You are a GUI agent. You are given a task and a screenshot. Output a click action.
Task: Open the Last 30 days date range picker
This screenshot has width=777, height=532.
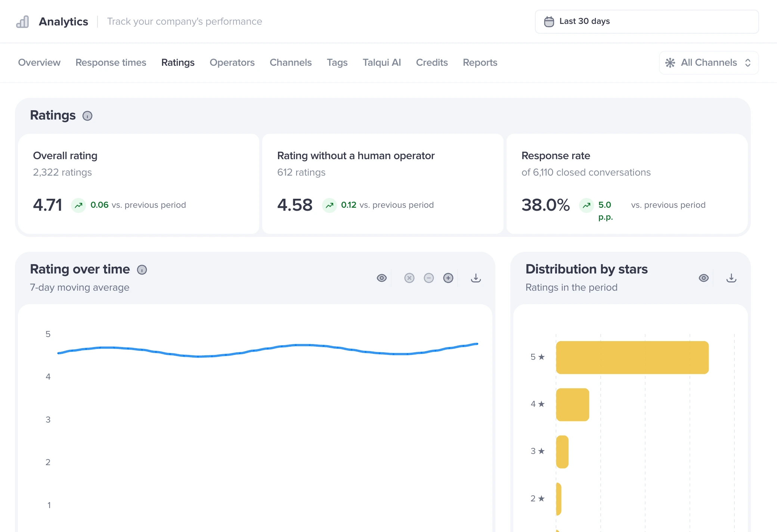click(647, 22)
